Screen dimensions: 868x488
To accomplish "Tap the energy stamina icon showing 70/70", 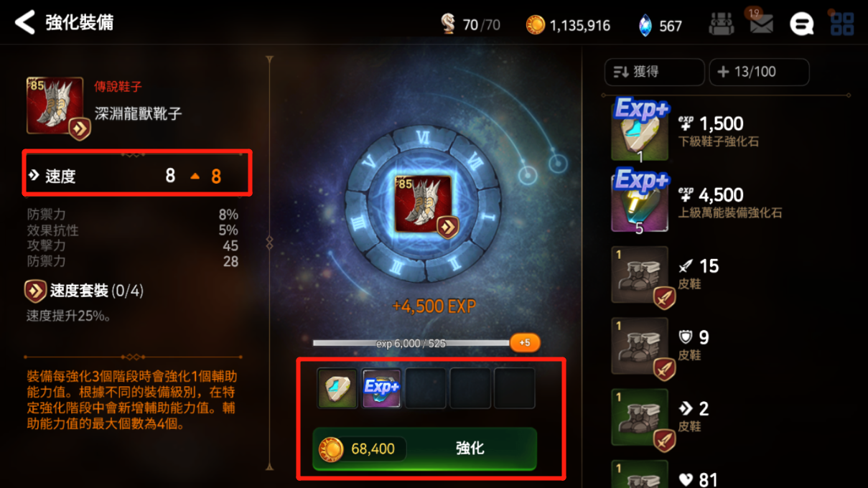I will (x=448, y=24).
